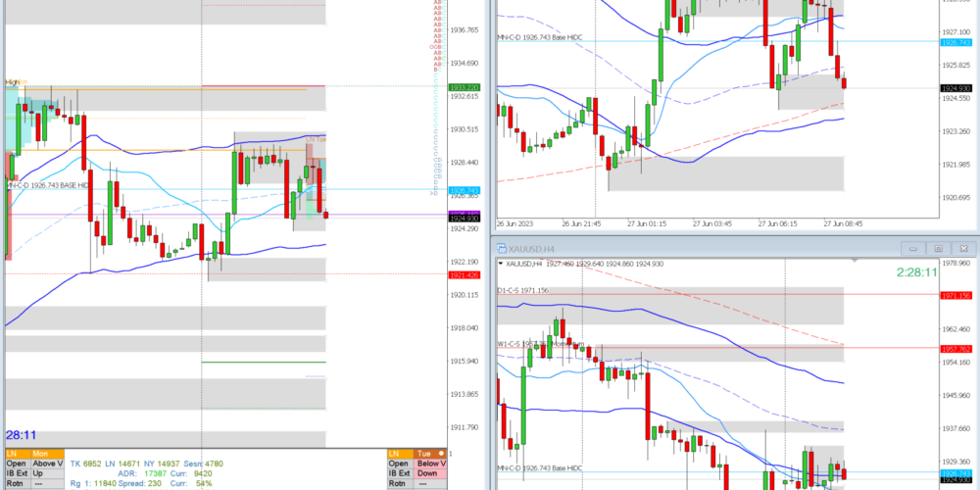The width and height of the screenshot is (980, 490).
Task: Select MN-C-D Base HIDC label in H4 chart
Action: point(540,468)
